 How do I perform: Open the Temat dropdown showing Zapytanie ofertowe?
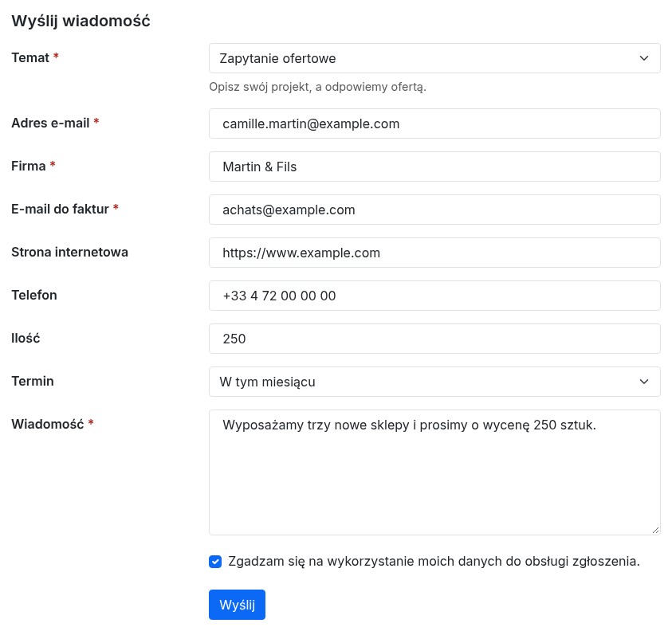click(x=434, y=58)
